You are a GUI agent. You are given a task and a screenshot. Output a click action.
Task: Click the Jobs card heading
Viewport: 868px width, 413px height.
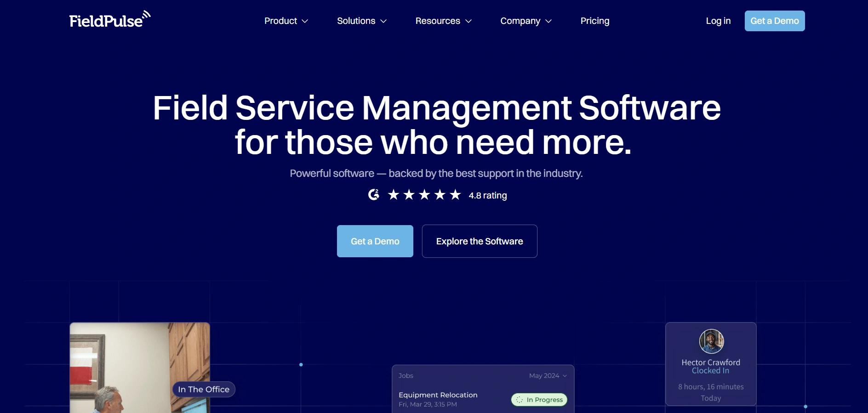pyautogui.click(x=406, y=376)
